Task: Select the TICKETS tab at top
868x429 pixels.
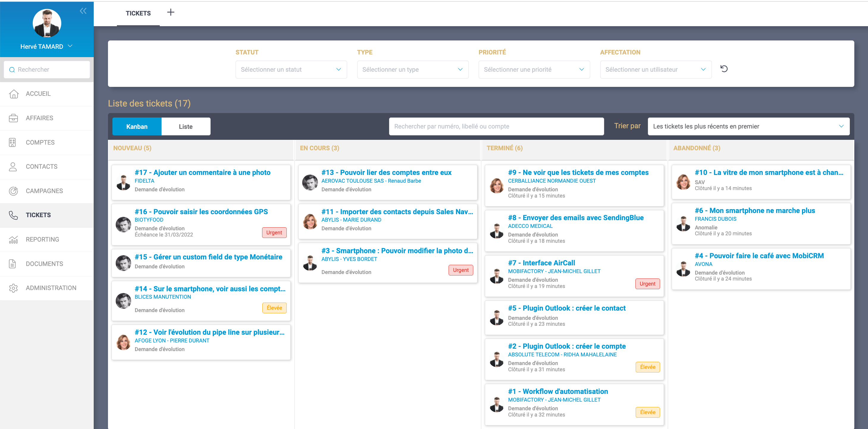Action: tap(138, 13)
